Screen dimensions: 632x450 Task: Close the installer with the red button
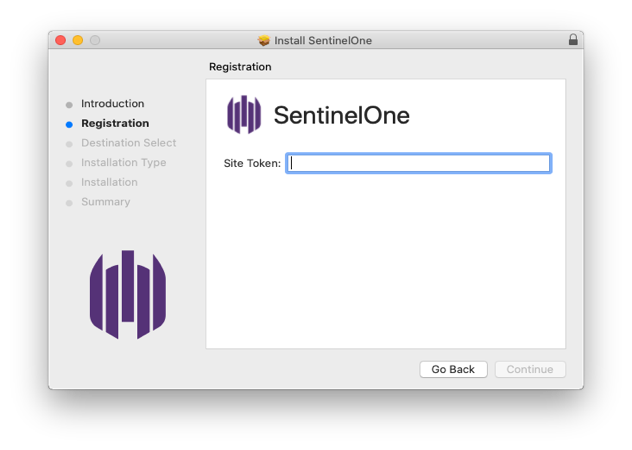pyautogui.click(x=60, y=40)
